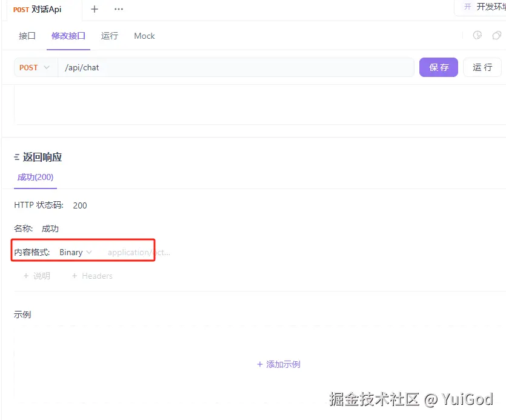This screenshot has height=420, width=506.
Task: Click the history clock icon at top right
Action: point(478,35)
